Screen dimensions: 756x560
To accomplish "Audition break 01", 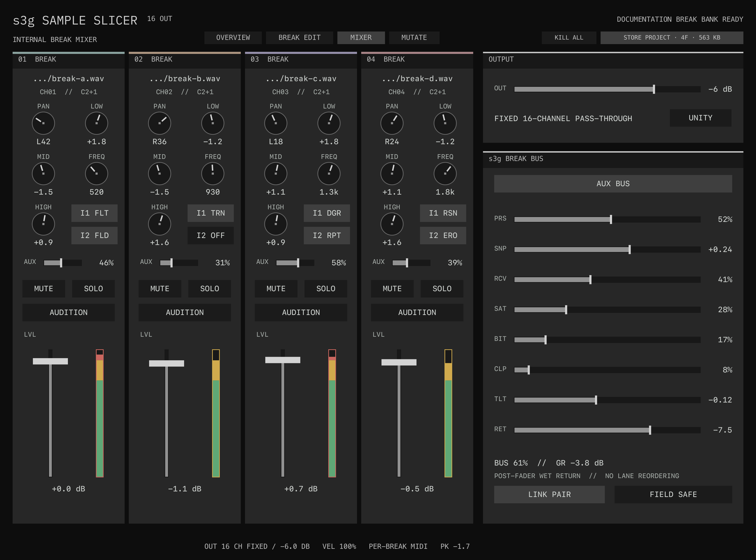I will point(68,312).
